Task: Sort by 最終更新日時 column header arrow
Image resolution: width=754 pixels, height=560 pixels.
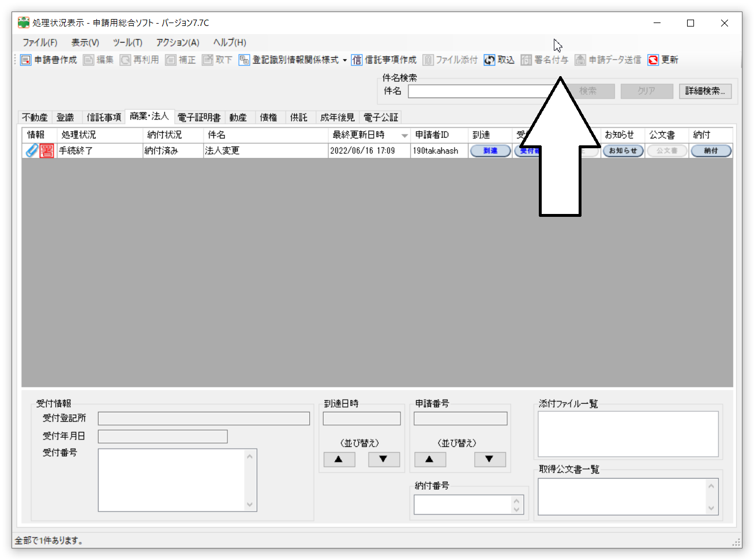Action: pos(404,136)
